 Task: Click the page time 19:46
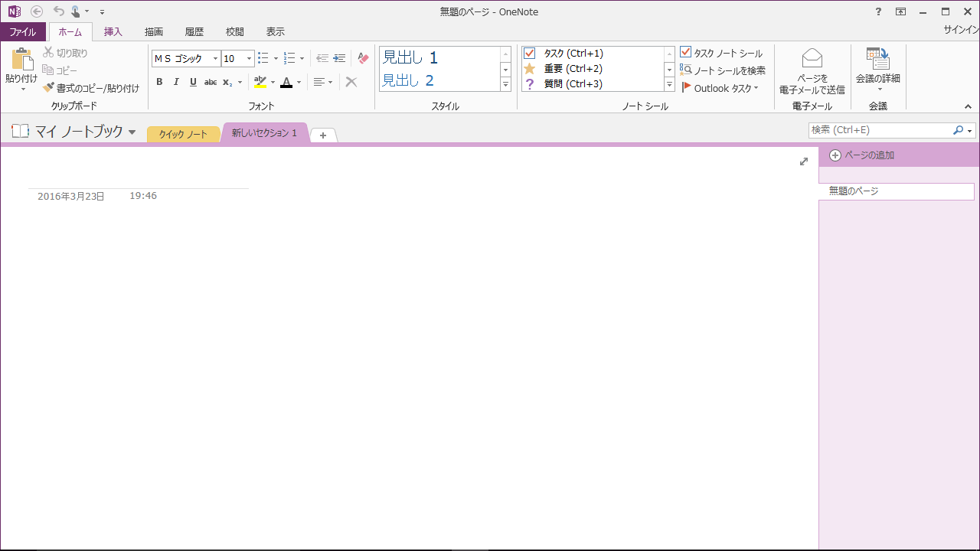[143, 196]
